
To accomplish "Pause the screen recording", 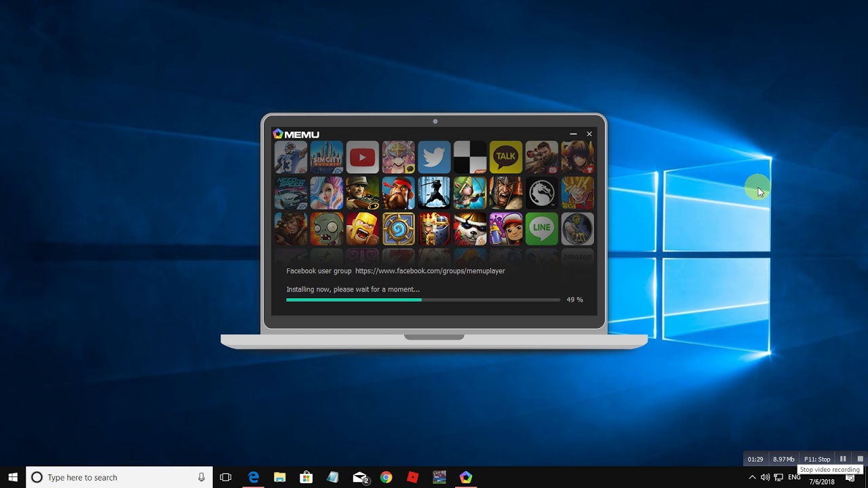I will point(843,459).
